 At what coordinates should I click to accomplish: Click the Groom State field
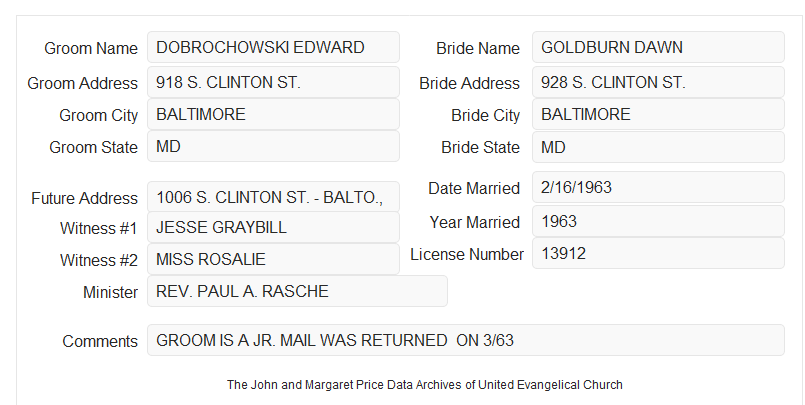(273, 146)
